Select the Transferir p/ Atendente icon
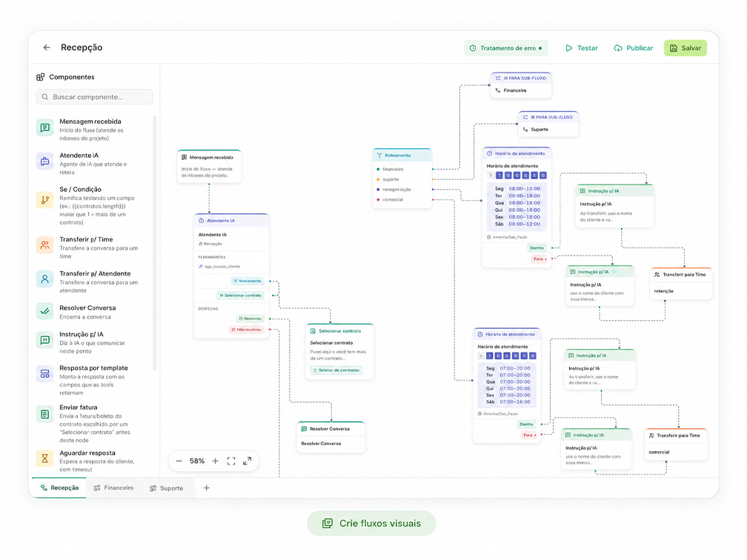The height and width of the screenshot is (560, 747). coord(44,279)
